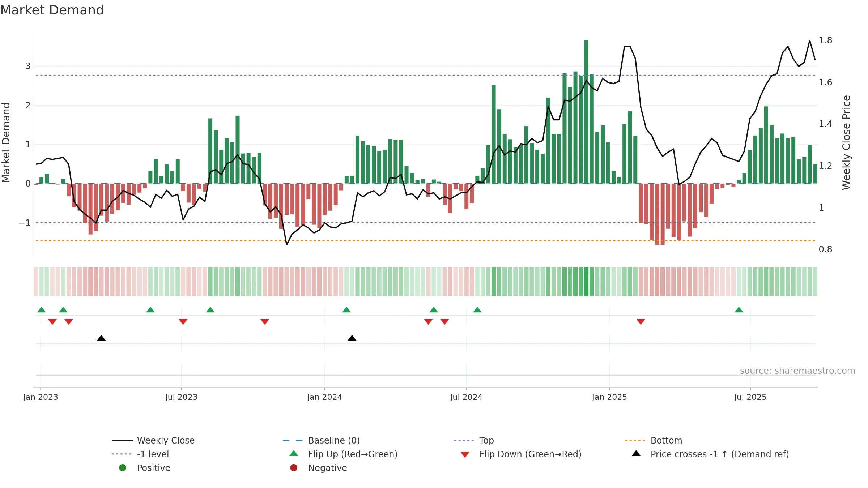The image size is (868, 488).
Task: Click the 1.6 price axis tick
Action: coord(825,82)
